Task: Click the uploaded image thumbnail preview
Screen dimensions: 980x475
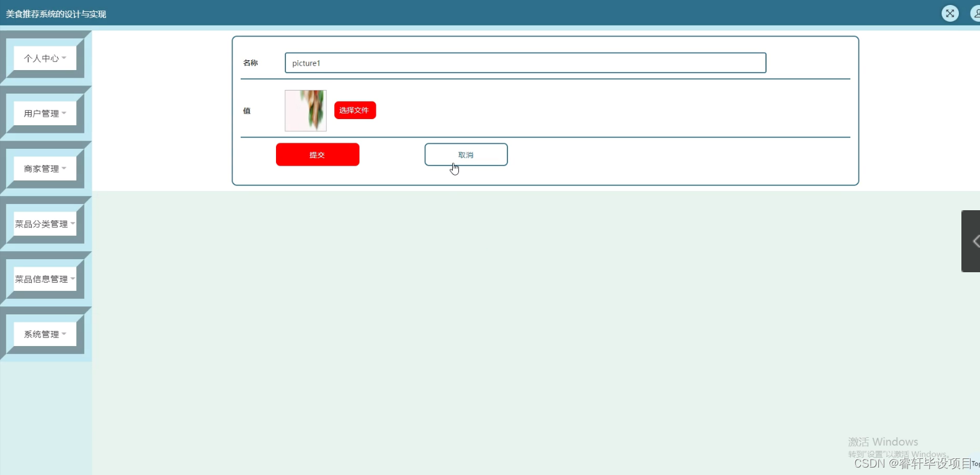Action: (x=306, y=110)
